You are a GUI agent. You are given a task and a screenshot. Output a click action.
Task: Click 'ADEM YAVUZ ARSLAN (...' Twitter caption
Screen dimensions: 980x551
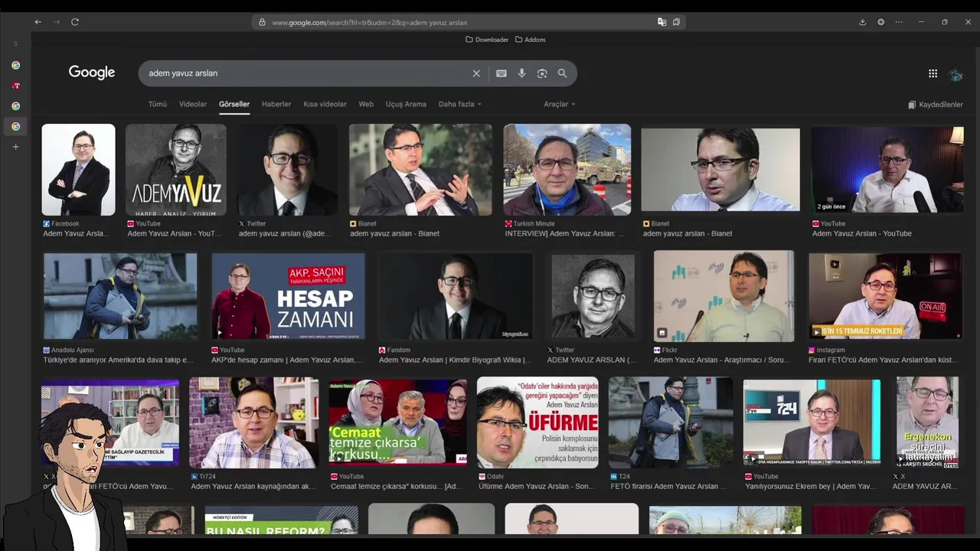pyautogui.click(x=591, y=360)
